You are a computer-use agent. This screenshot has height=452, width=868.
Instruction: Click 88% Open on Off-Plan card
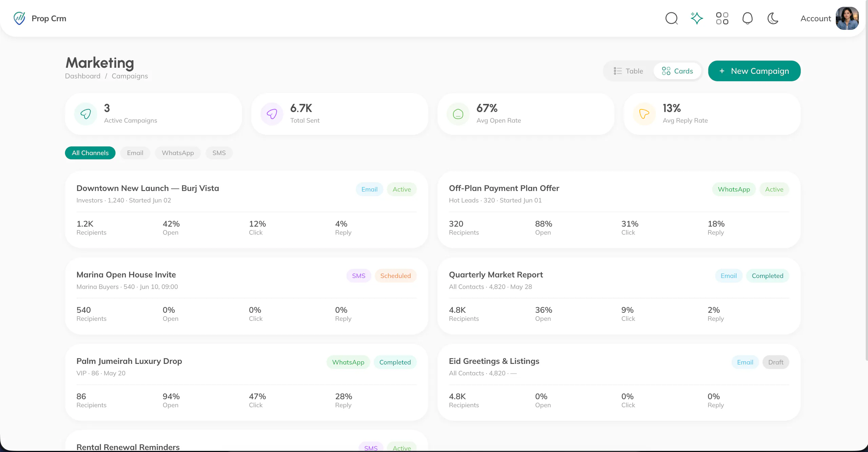pyautogui.click(x=544, y=228)
